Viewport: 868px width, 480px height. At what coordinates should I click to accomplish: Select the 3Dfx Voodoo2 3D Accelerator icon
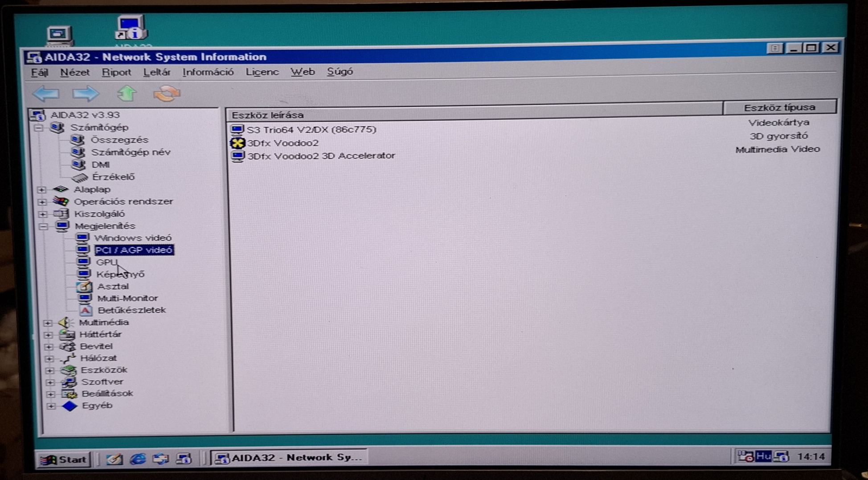click(x=237, y=156)
